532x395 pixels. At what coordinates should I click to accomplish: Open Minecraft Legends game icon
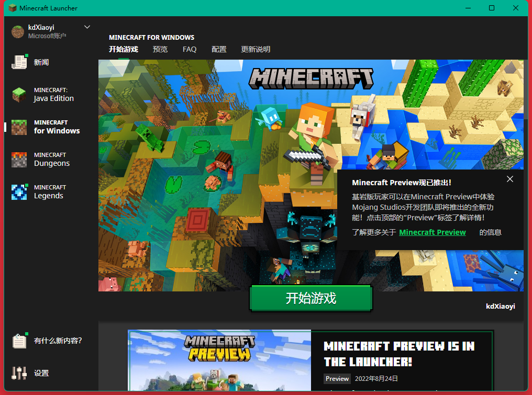[x=19, y=192]
